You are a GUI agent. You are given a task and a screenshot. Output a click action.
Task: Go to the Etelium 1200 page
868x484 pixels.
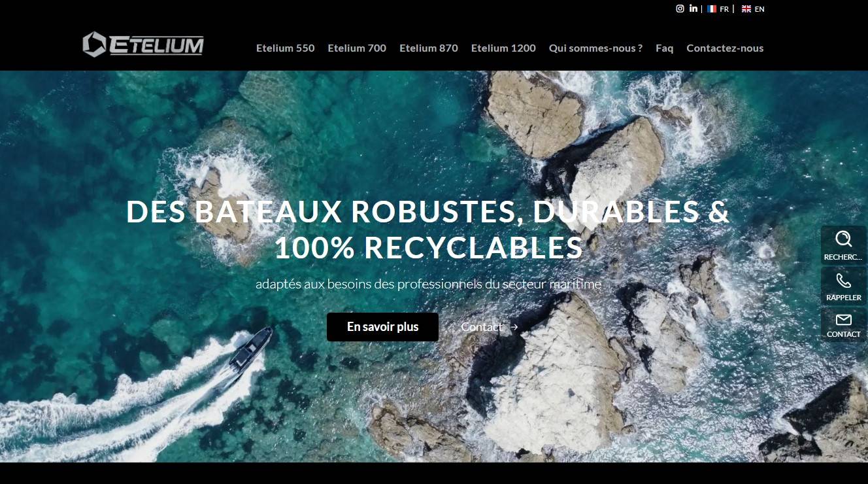pyautogui.click(x=503, y=48)
